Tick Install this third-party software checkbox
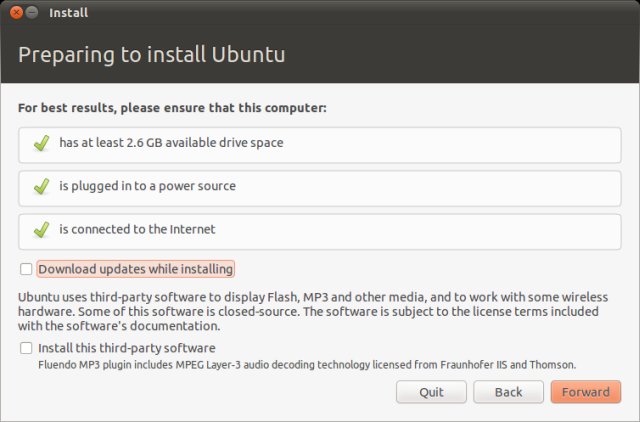 click(x=26, y=348)
